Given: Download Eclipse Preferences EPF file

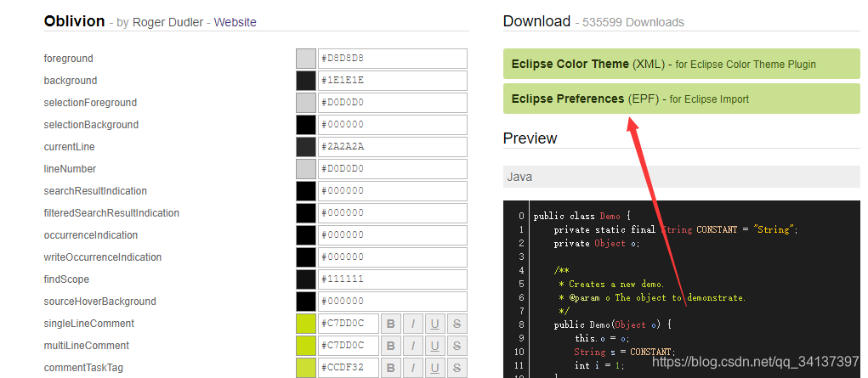Looking at the screenshot, I should [x=682, y=99].
